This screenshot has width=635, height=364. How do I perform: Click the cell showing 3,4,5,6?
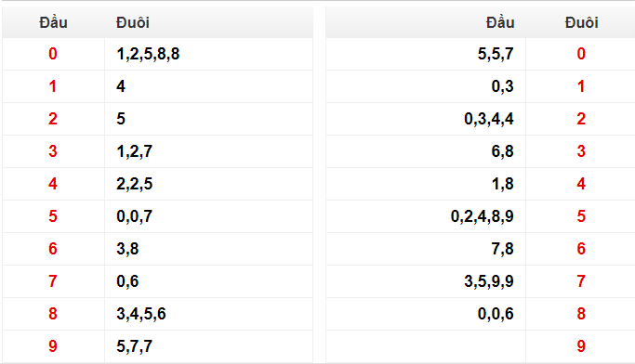tap(208, 314)
